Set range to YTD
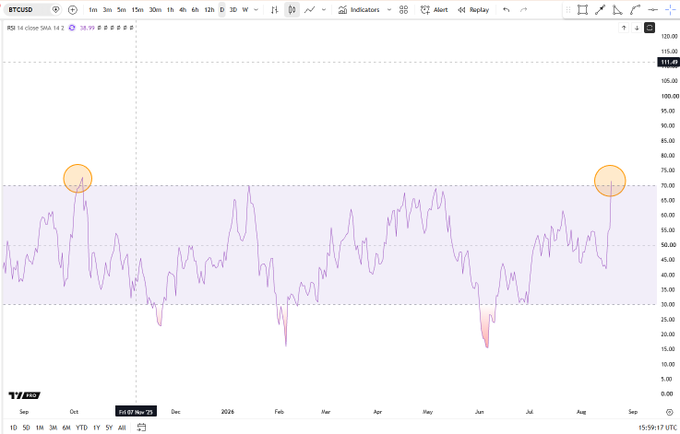 [x=82, y=427]
